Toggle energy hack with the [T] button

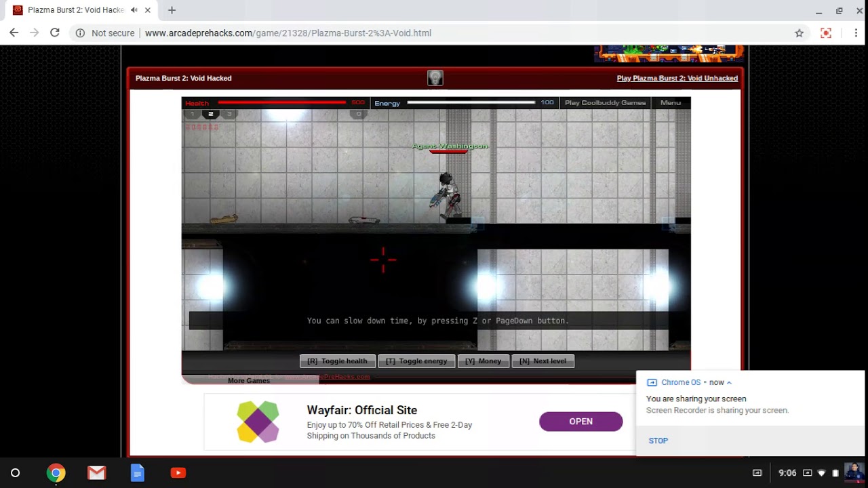[x=416, y=361]
